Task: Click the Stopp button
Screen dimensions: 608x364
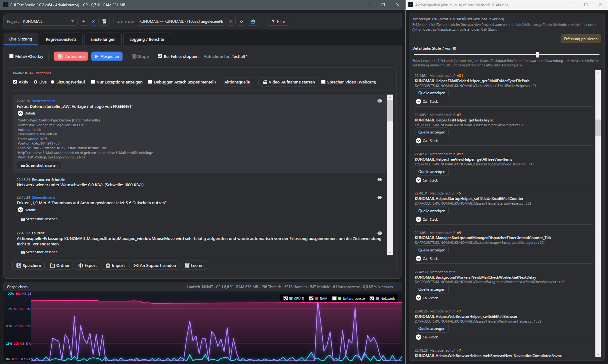Action: point(140,56)
